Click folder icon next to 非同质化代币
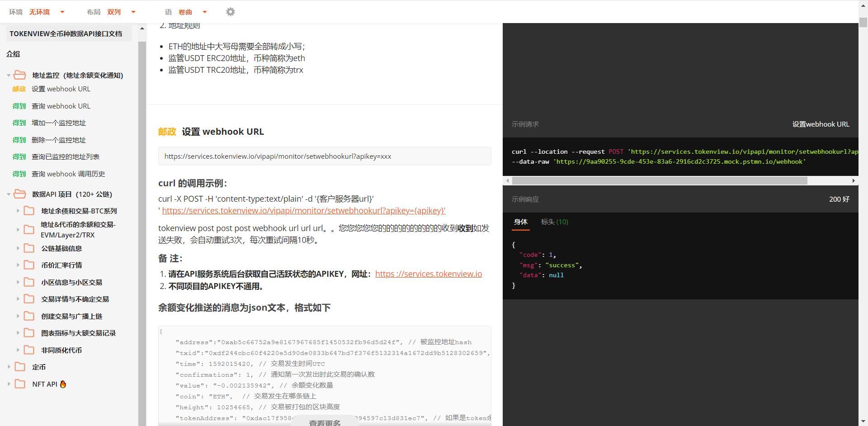868x426 pixels. coord(29,350)
